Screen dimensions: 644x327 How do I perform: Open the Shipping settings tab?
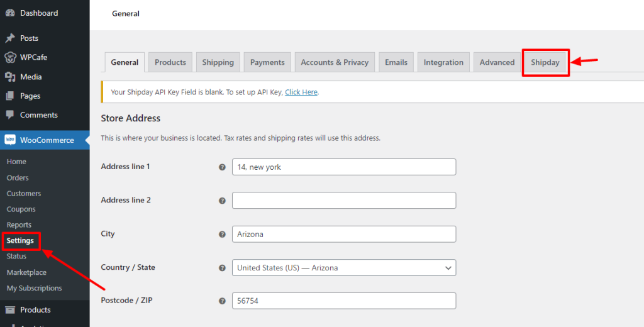(x=218, y=62)
